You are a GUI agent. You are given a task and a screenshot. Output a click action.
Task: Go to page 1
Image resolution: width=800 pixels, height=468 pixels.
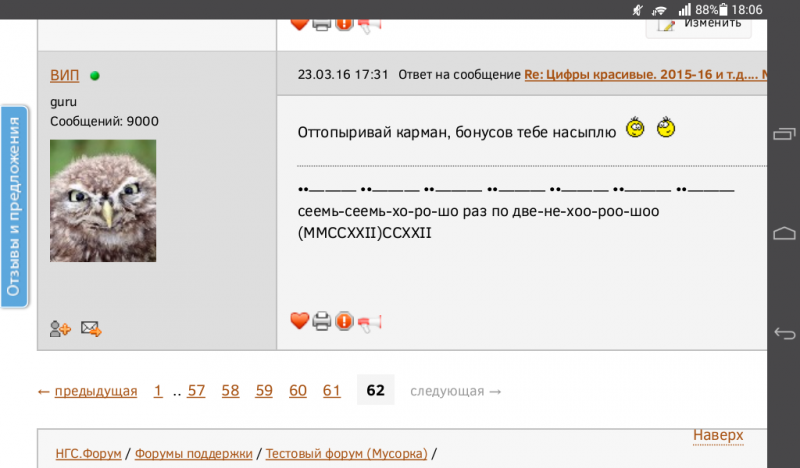(158, 391)
